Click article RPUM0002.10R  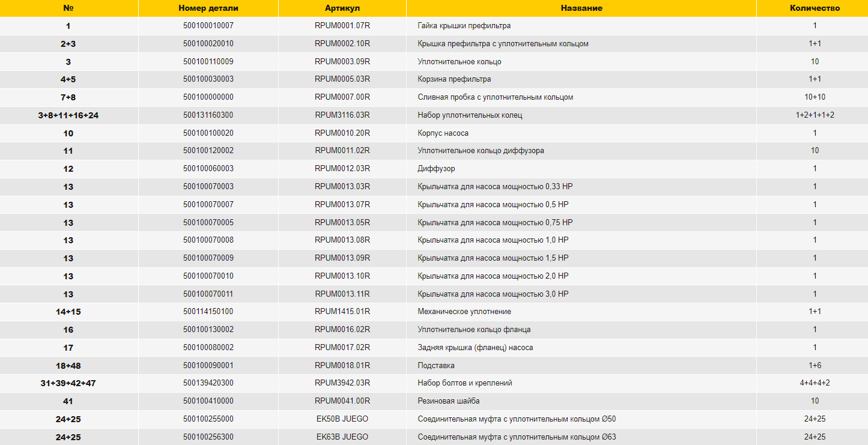(342, 44)
